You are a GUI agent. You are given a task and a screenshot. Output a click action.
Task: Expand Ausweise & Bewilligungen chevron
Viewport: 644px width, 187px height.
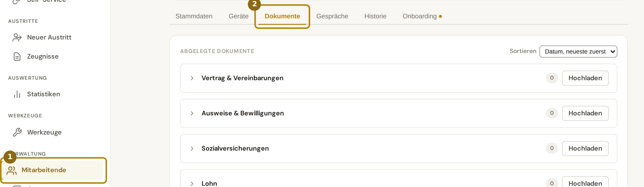[192, 113]
